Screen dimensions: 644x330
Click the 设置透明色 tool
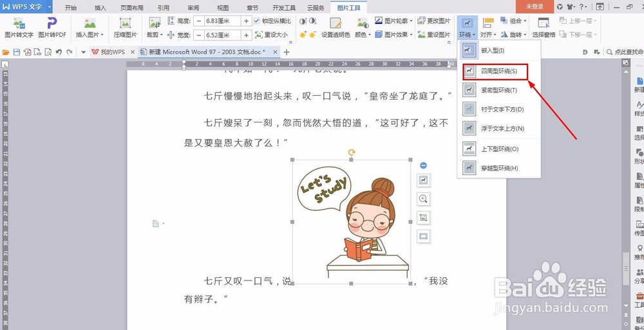336,28
